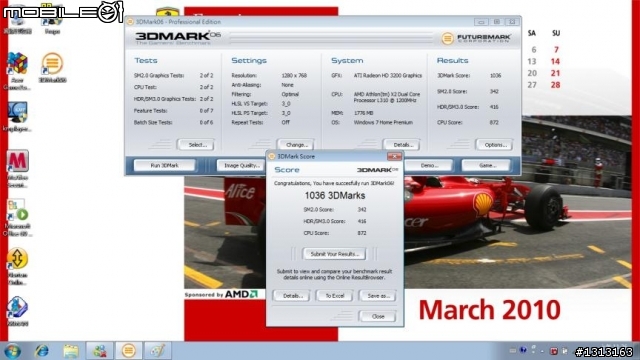Click Feature Tests 0 of 7 row
640x360 pixels.
[x=173, y=111]
